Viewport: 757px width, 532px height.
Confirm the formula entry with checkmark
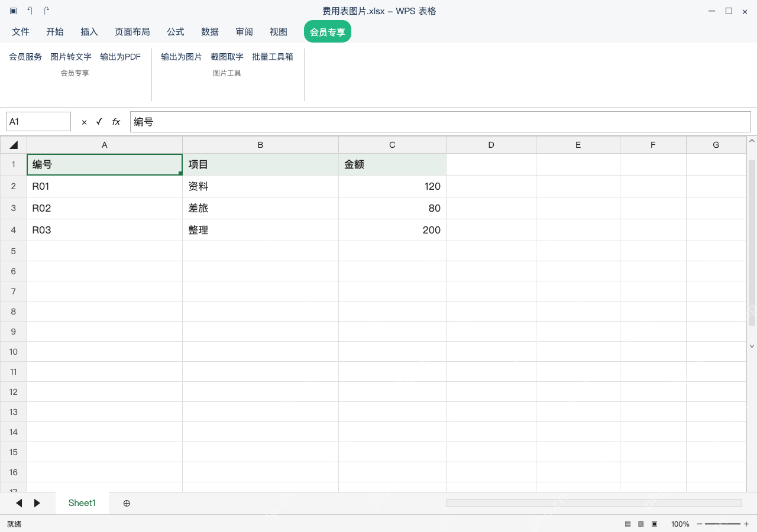coord(99,121)
